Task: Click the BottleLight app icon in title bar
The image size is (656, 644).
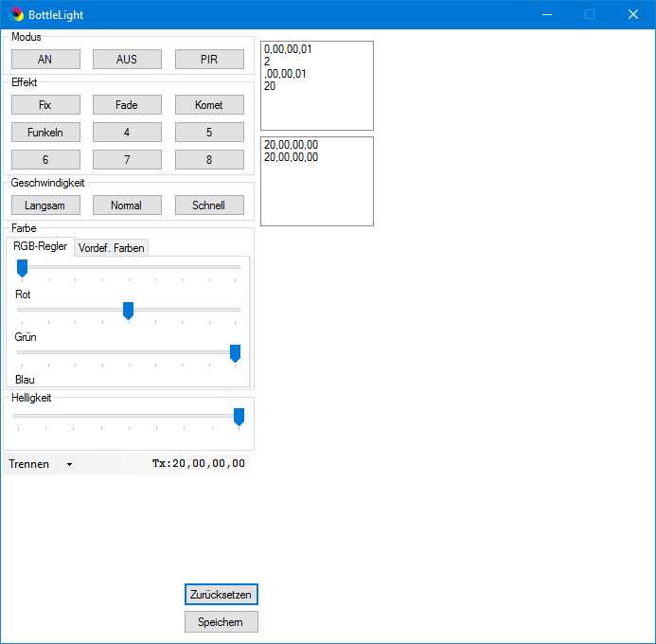Action: click(16, 14)
